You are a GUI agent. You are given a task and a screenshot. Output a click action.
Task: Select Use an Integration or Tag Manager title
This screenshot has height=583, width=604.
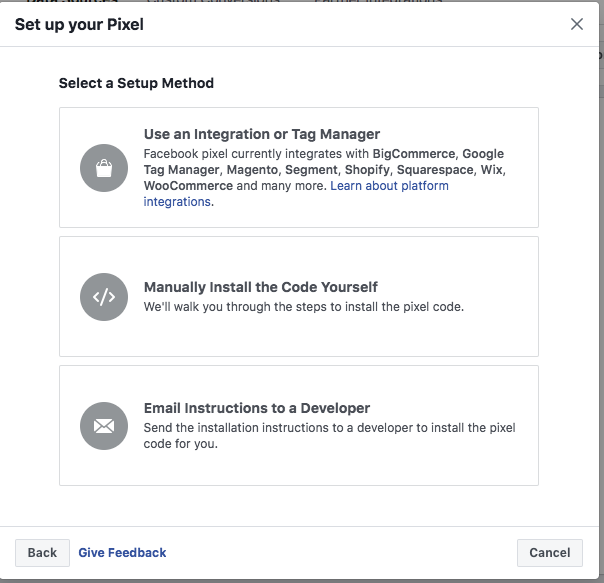point(262,134)
